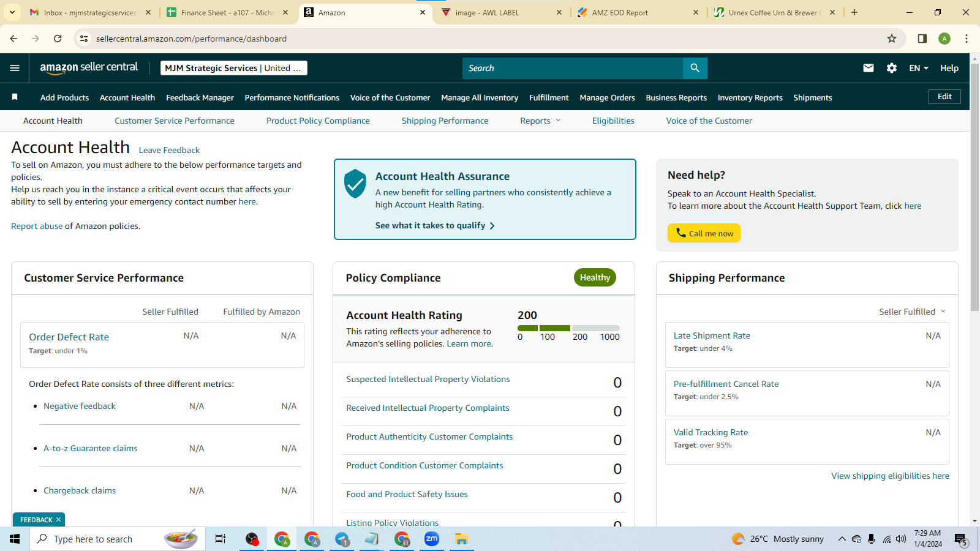Click the Call me now button
The image size is (980, 551).
point(704,233)
